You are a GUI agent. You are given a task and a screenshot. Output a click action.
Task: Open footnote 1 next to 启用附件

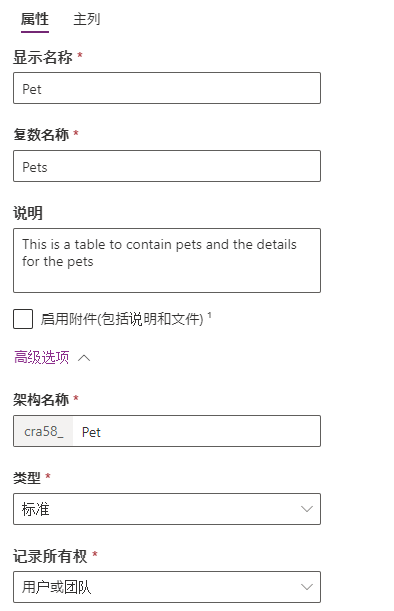209,315
